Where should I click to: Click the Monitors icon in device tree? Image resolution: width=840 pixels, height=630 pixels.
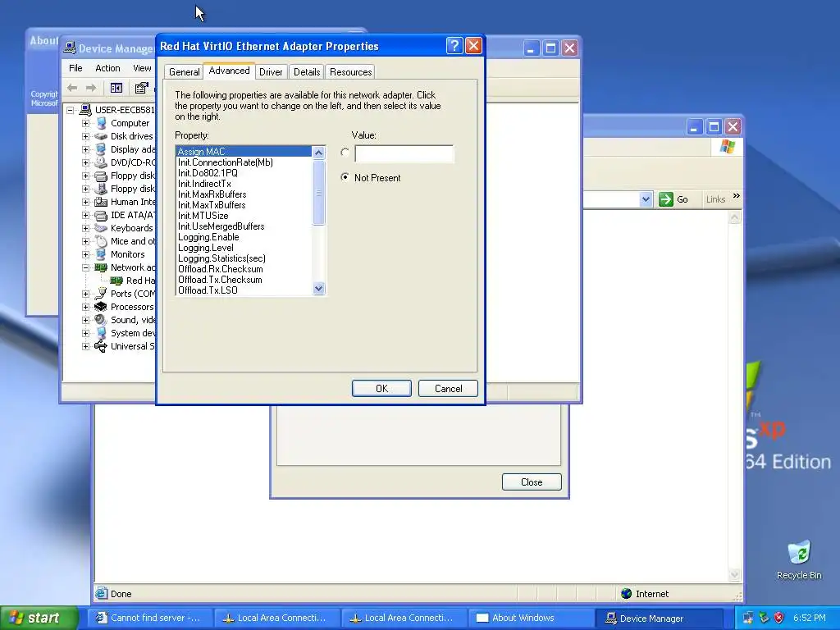101,254
